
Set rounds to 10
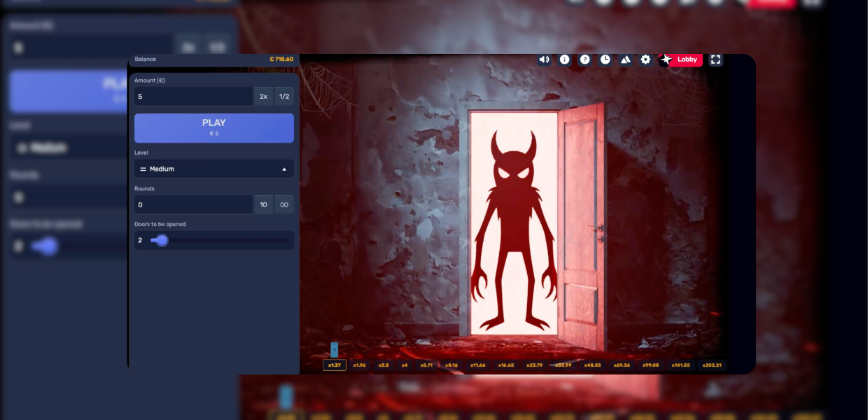263,205
